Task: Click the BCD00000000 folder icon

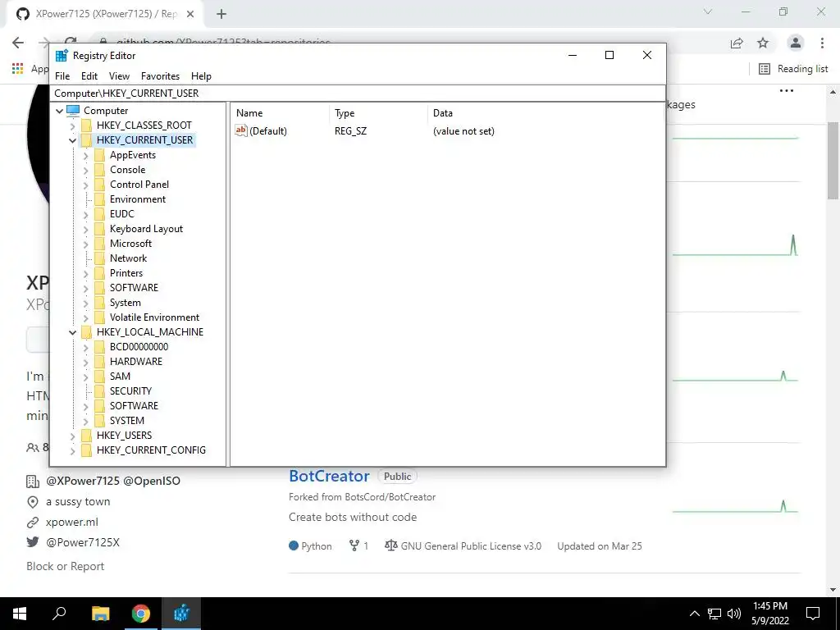Action: 99,347
